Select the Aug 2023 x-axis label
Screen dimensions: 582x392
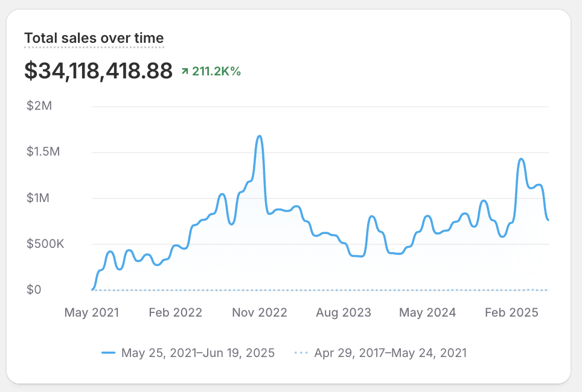344,312
